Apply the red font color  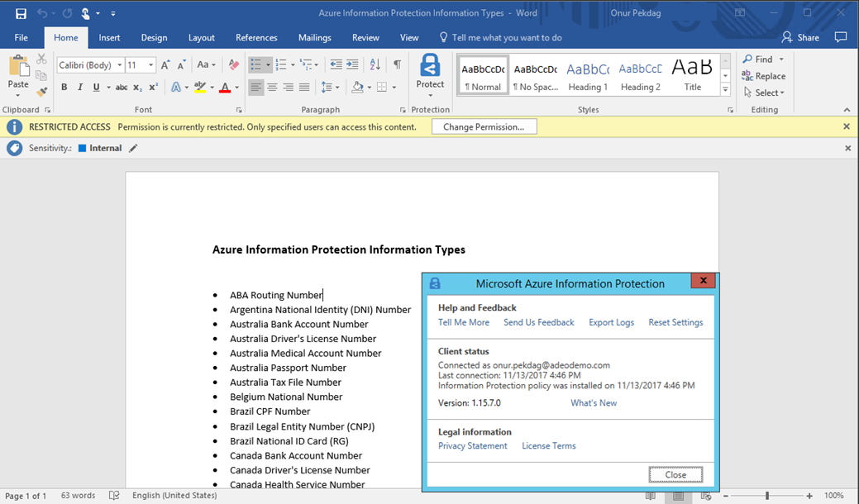[225, 88]
